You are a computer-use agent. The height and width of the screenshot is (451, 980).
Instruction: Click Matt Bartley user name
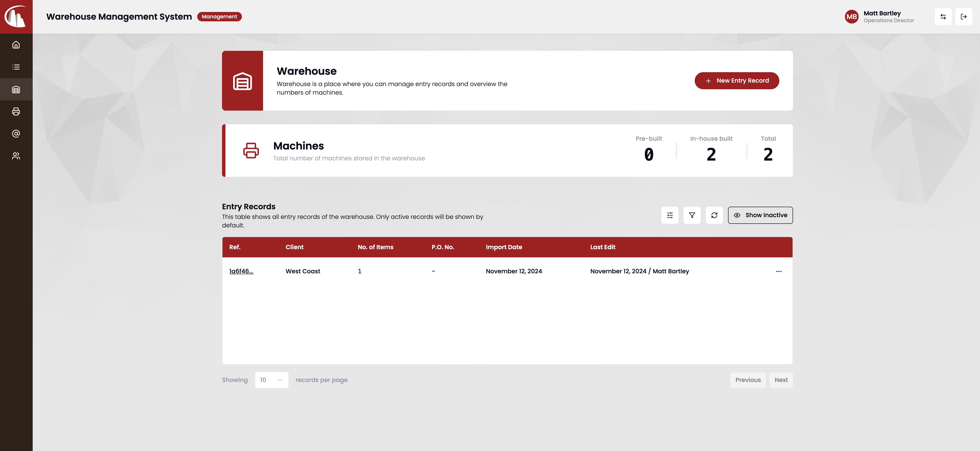pyautogui.click(x=882, y=13)
